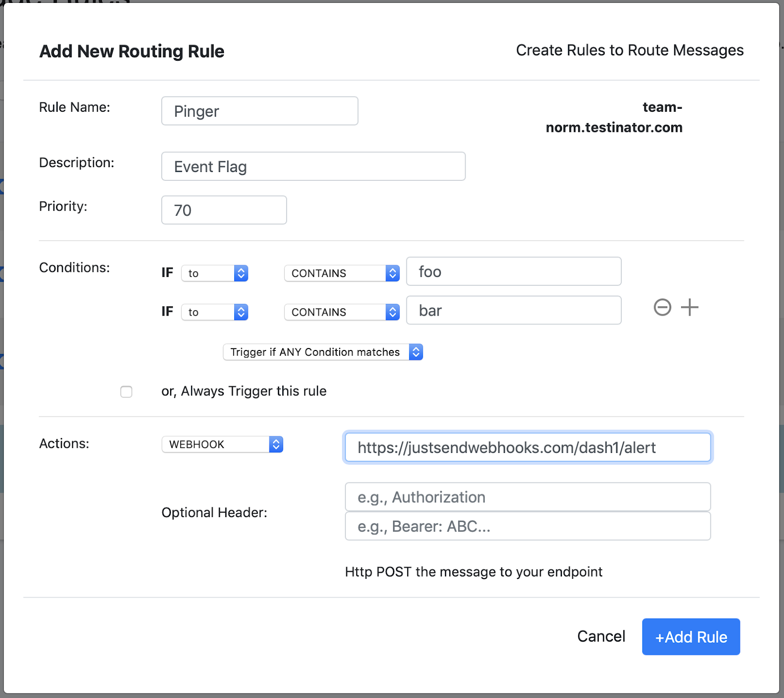Open the WEBHOOK action type dropdown
The height and width of the screenshot is (698, 784).
(x=222, y=444)
